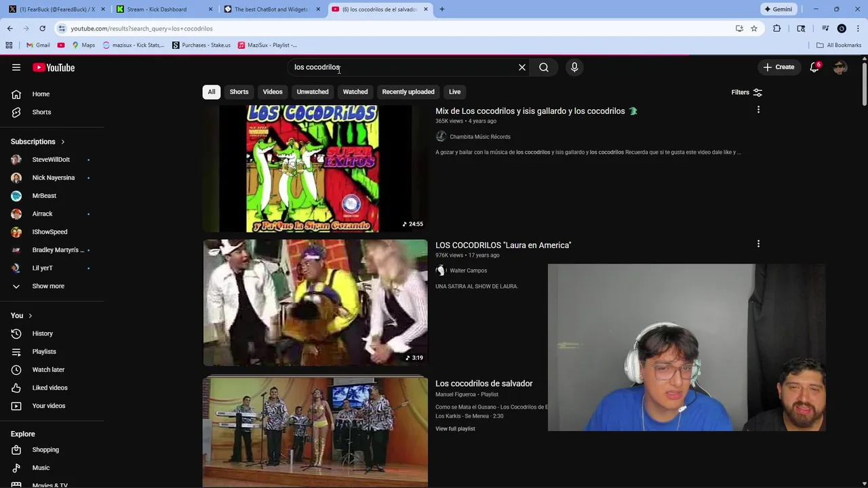The height and width of the screenshot is (488, 868).
Task: Open Gemini button in Chrome
Action: pos(778,9)
